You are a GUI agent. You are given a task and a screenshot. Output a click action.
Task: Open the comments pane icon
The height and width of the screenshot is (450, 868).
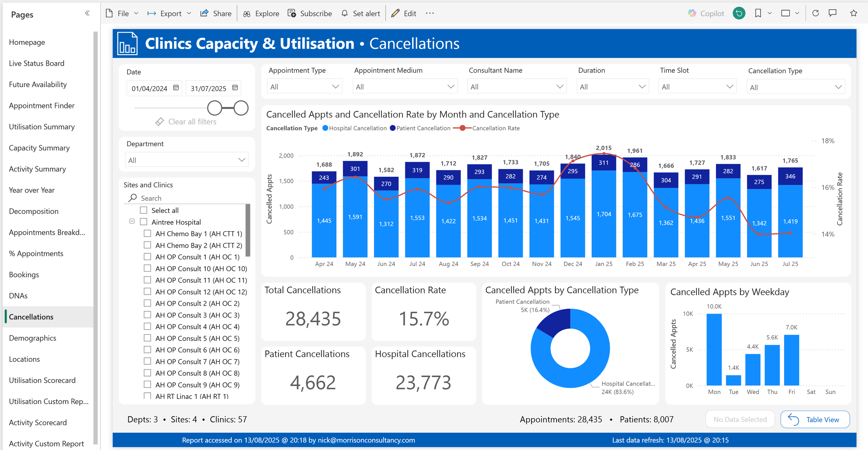(833, 13)
